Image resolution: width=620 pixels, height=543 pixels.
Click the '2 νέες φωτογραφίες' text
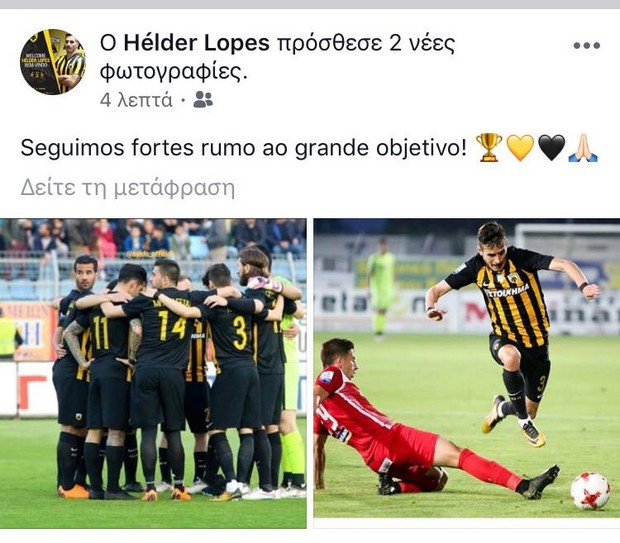tap(278, 58)
